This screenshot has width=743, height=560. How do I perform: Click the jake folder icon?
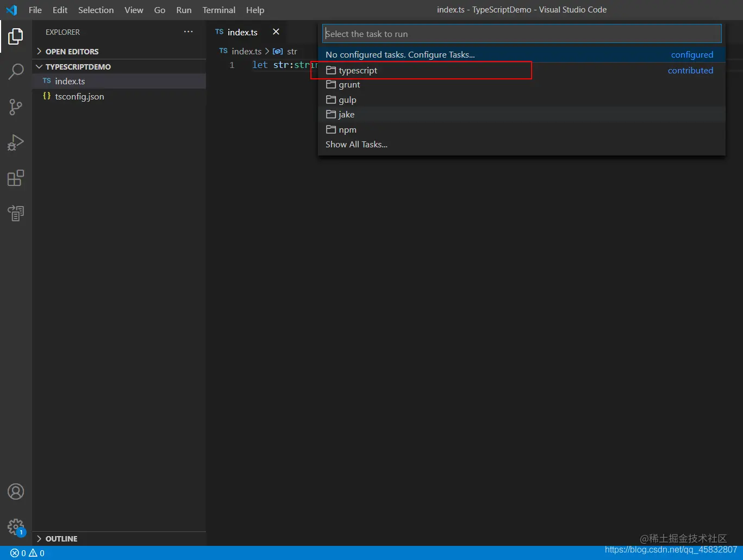tap(330, 114)
